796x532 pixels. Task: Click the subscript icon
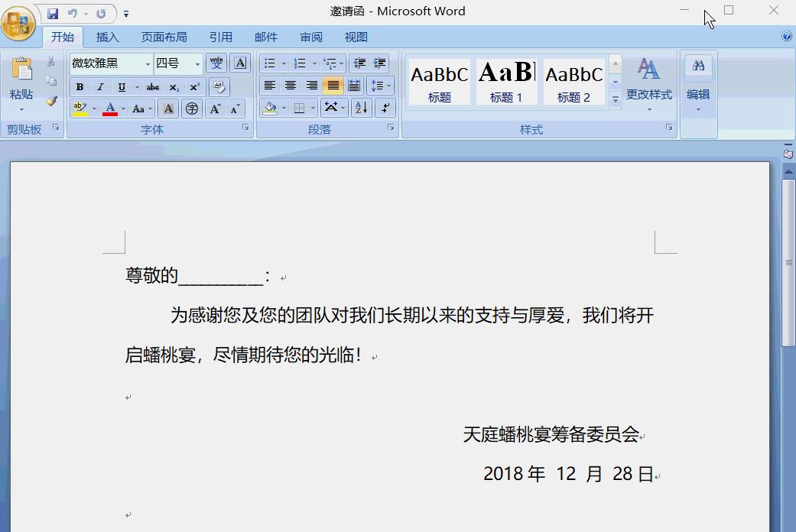[174, 86]
